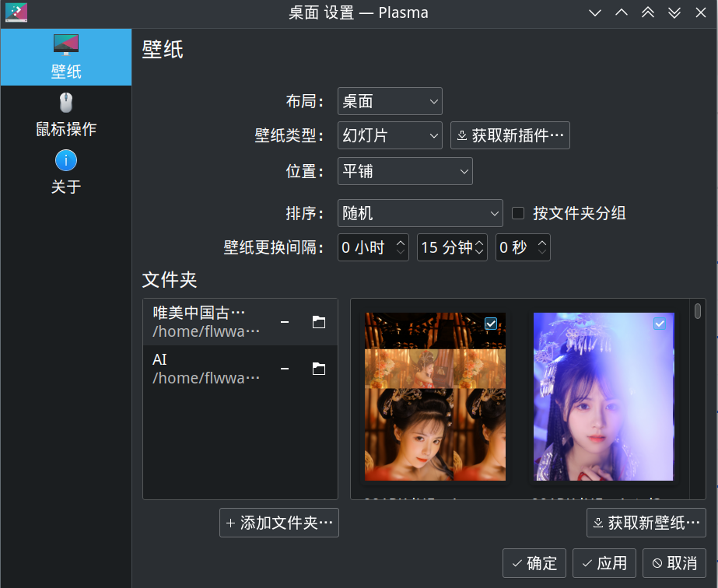The image size is (718, 588).
Task: Click the 添加文件夹 button
Action: (x=279, y=523)
